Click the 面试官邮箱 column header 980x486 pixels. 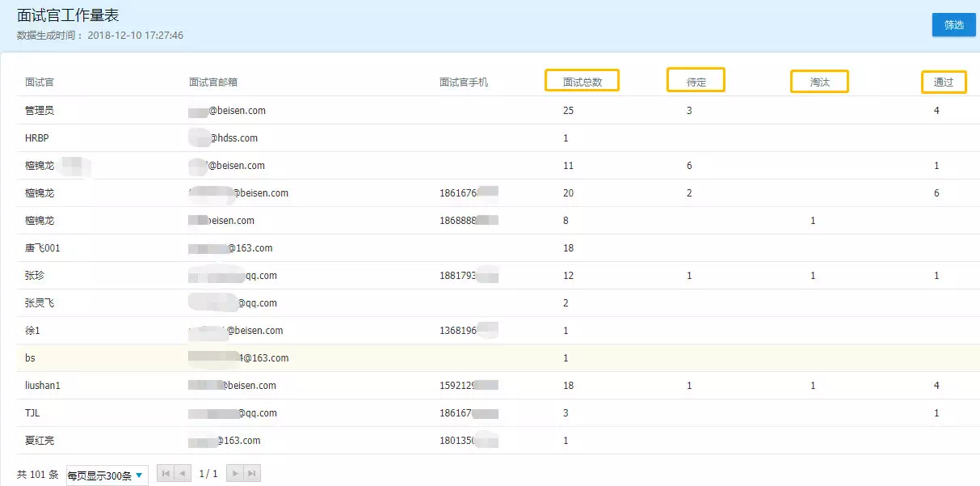click(x=213, y=82)
